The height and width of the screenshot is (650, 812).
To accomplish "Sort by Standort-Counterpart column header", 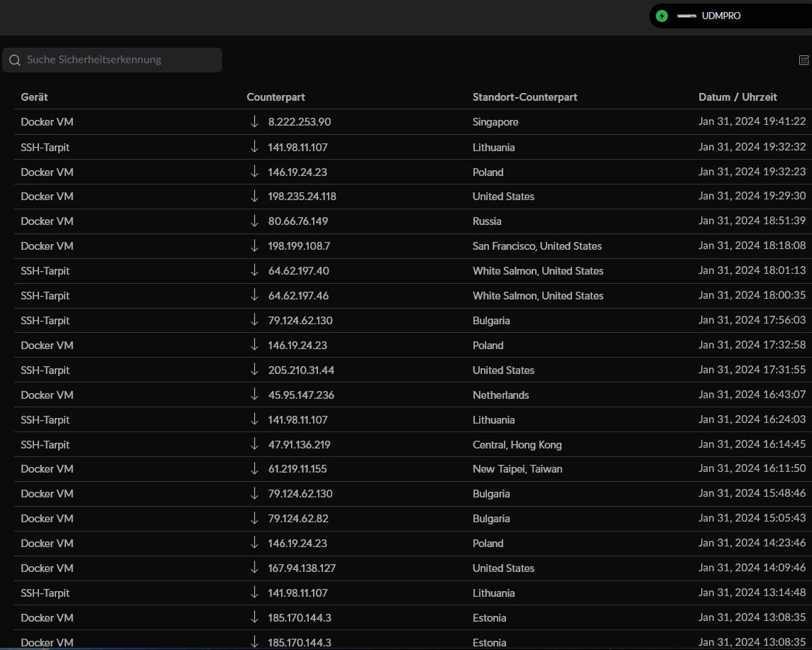I will (525, 97).
